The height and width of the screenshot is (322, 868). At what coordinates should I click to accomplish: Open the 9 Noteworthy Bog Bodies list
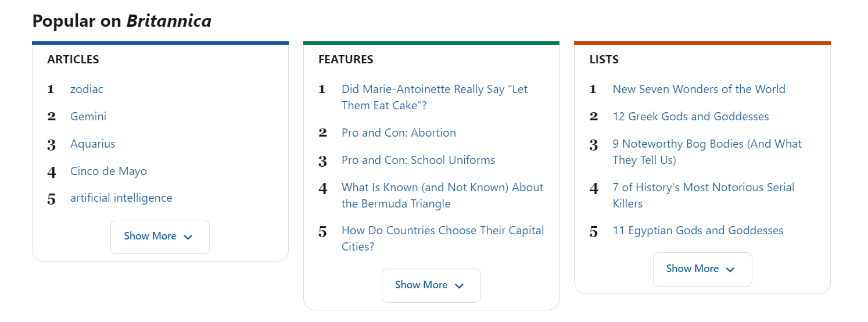click(x=706, y=152)
